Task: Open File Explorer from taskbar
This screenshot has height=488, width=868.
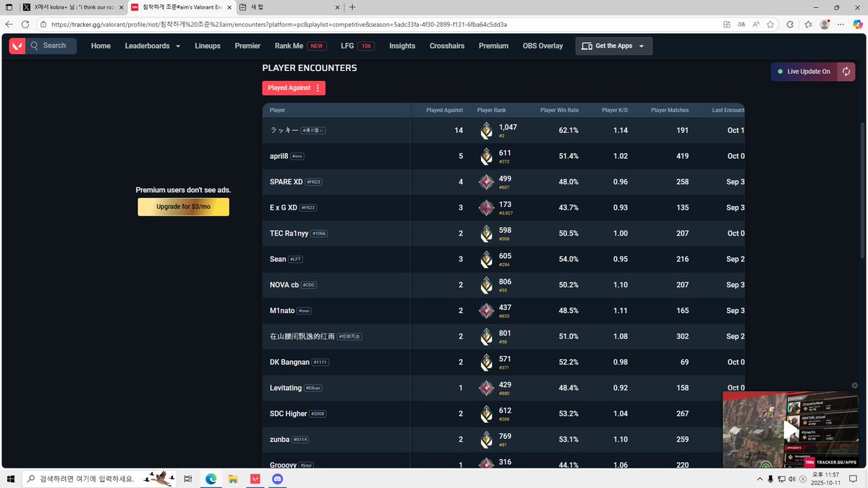Action: [x=233, y=479]
